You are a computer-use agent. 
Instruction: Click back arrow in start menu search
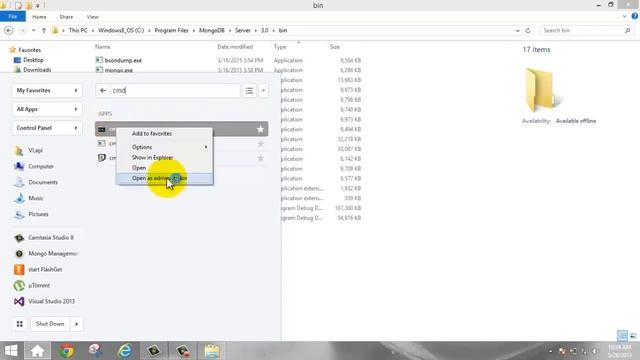coord(103,91)
